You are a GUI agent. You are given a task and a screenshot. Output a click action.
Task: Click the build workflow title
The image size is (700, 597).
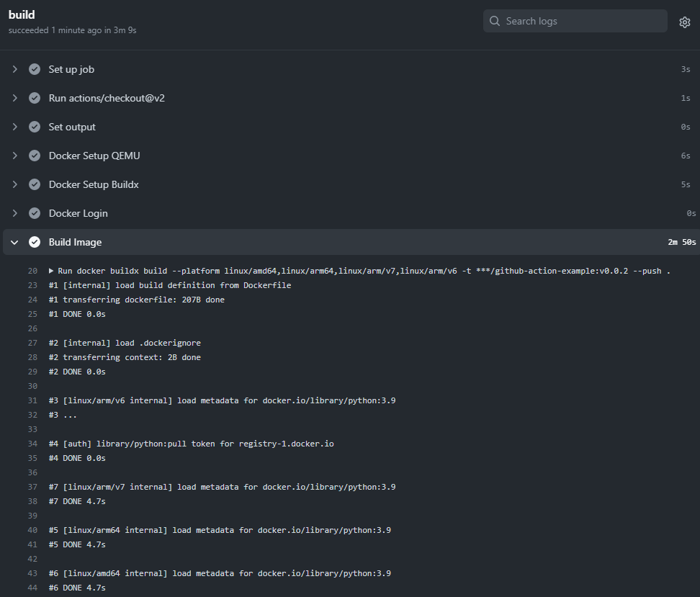(x=22, y=14)
